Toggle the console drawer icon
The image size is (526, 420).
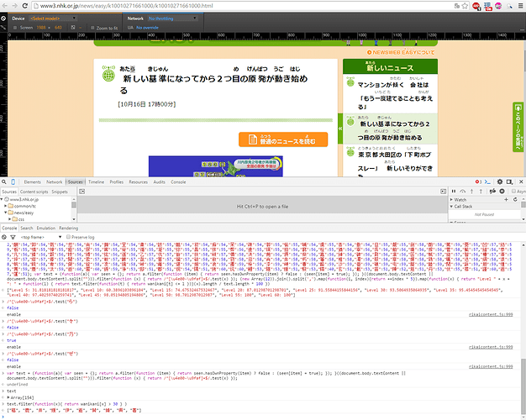[x=487, y=181]
